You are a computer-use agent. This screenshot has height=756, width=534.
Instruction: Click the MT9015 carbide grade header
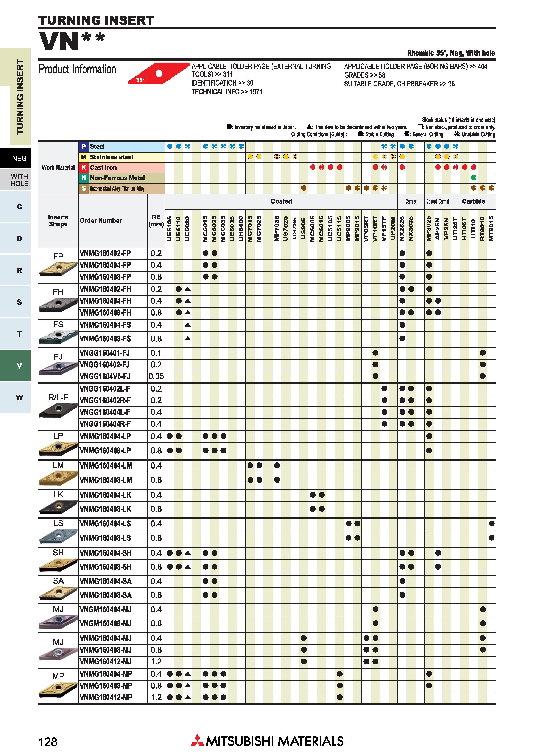(x=492, y=228)
